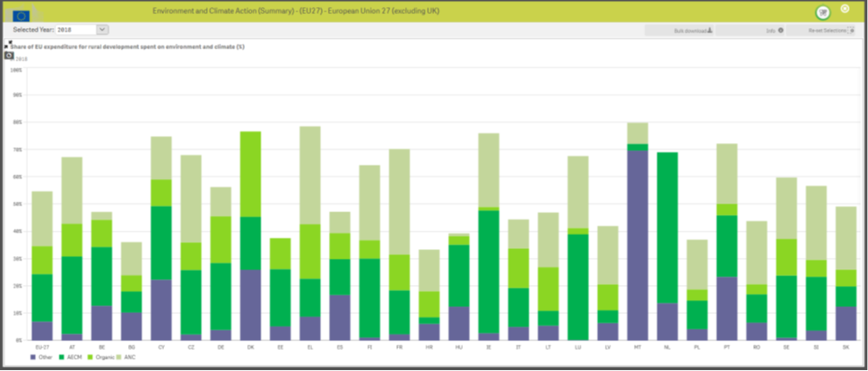Select the EU-27 x-axis label
This screenshot has height=371, width=868.
coord(42,346)
